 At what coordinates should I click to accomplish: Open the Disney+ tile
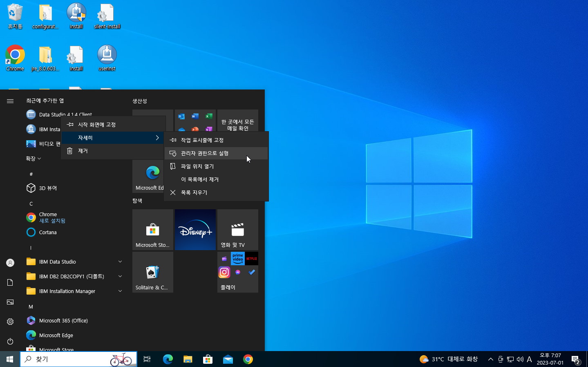point(195,230)
